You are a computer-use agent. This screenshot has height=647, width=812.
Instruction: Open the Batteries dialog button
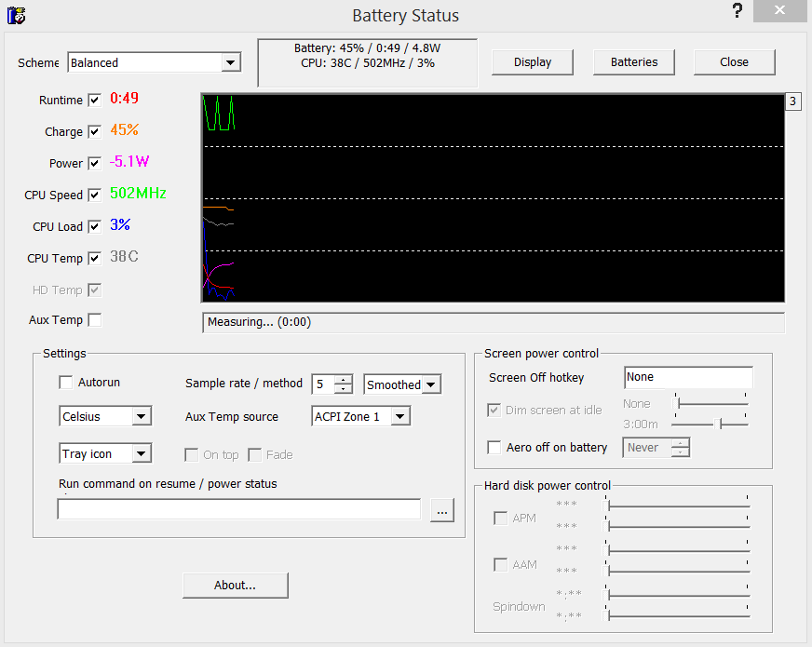point(634,62)
